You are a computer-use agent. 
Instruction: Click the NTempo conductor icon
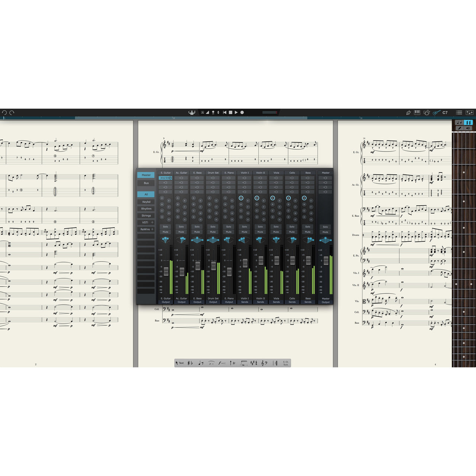point(192,112)
